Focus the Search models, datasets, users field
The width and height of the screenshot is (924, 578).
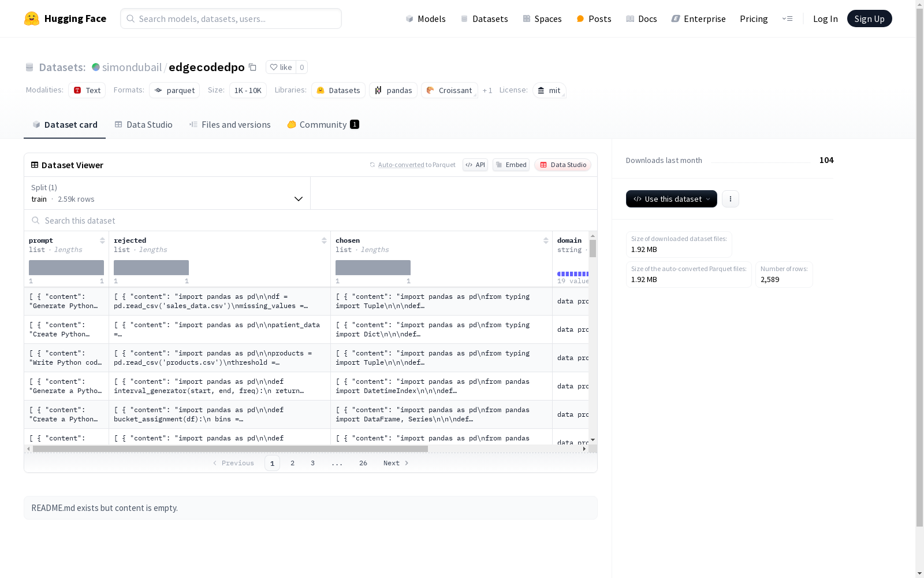click(x=231, y=18)
